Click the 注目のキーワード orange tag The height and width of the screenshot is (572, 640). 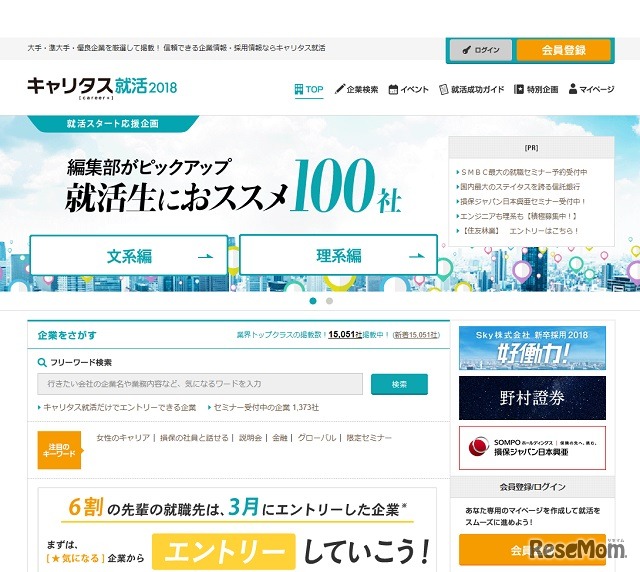click(x=60, y=450)
